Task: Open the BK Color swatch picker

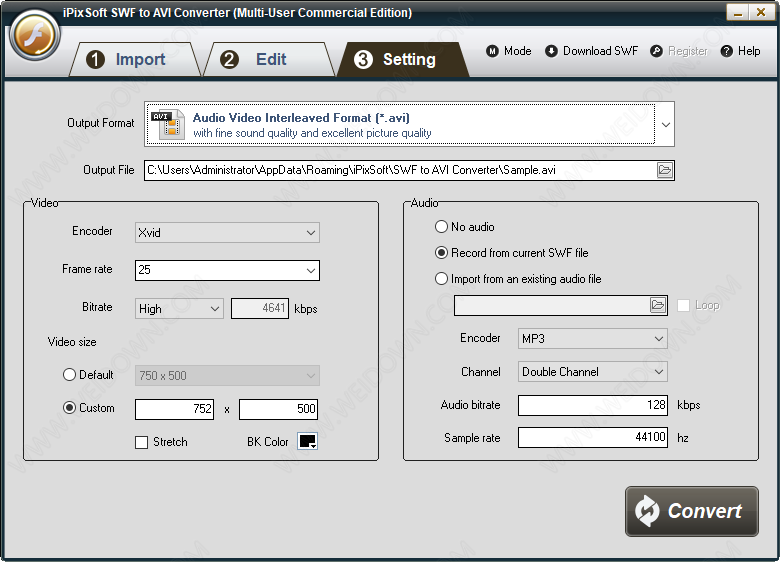Action: coord(307,441)
